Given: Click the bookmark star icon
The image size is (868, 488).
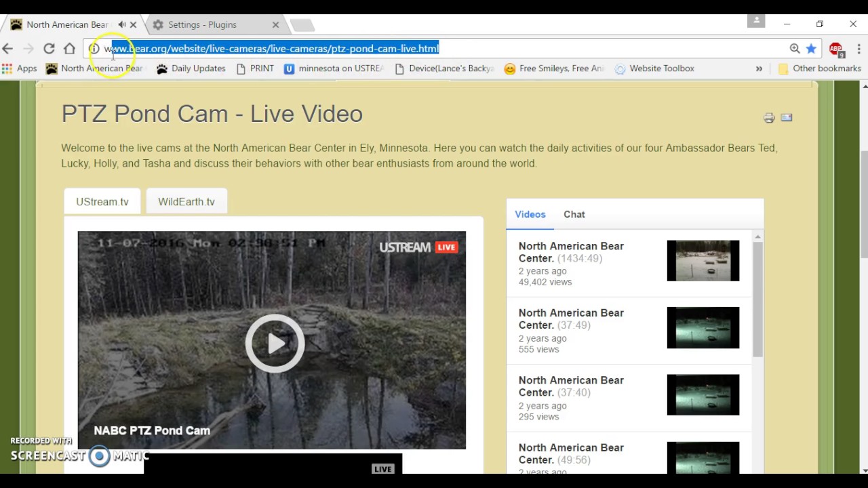Looking at the screenshot, I should pos(811,48).
